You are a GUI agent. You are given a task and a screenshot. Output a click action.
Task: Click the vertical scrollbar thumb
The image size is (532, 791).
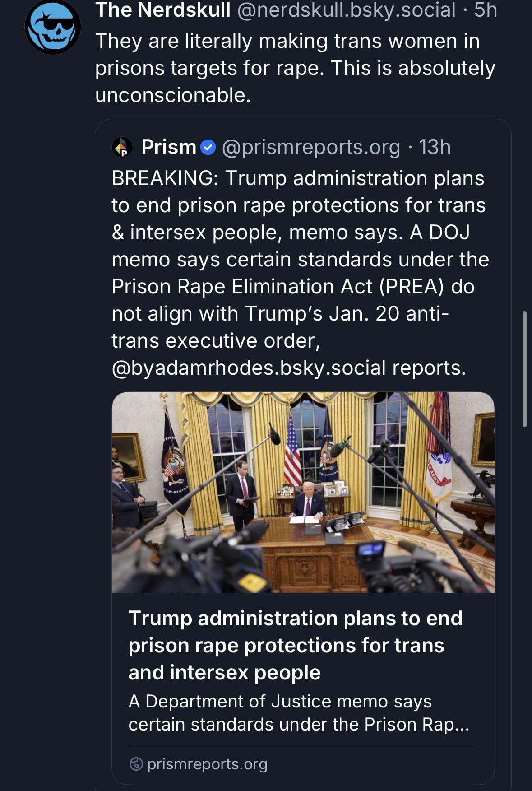click(x=524, y=368)
